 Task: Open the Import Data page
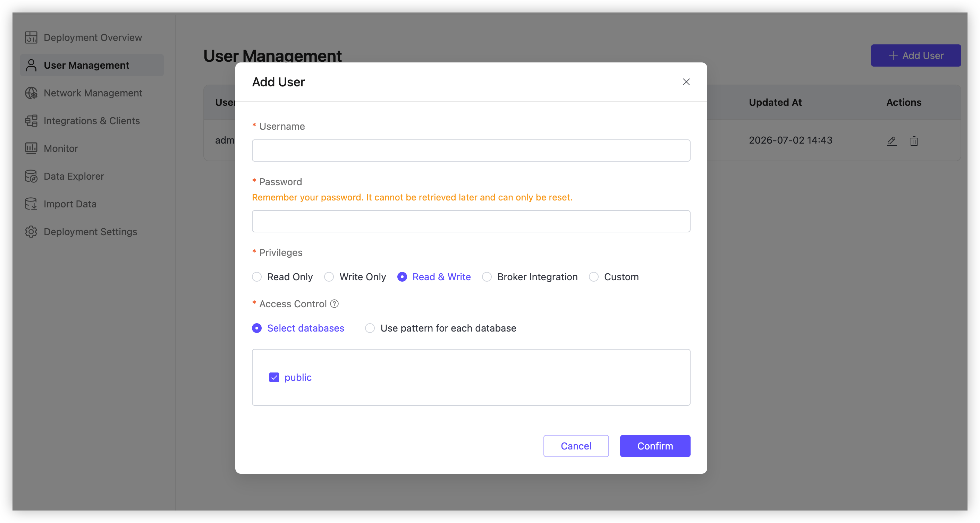tap(92, 204)
